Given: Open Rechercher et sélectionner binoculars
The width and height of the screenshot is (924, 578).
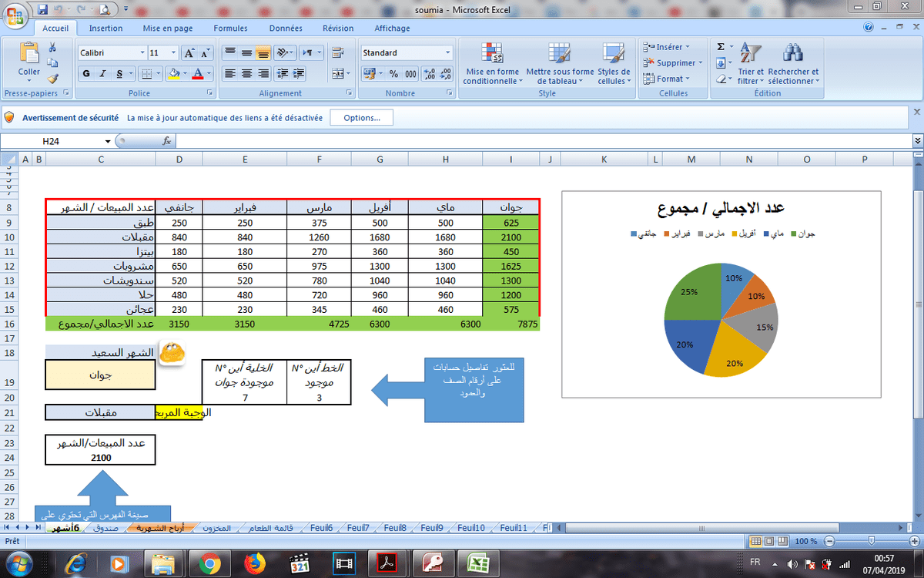Looking at the screenshot, I should (x=793, y=65).
